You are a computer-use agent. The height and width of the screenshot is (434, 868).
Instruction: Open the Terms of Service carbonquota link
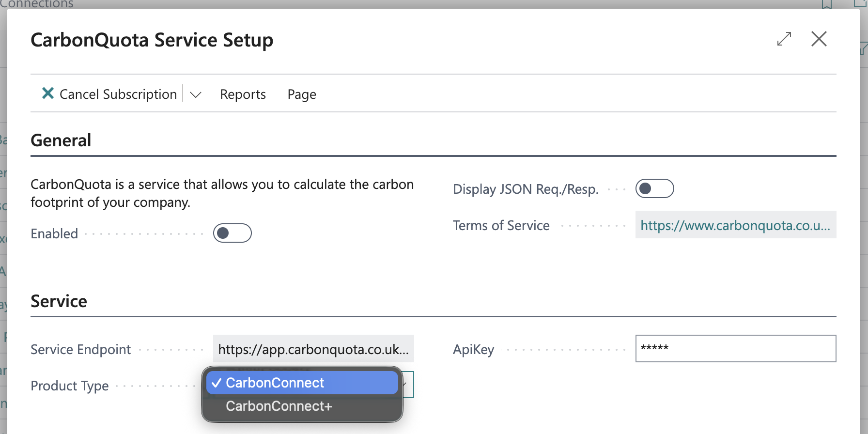pos(736,225)
